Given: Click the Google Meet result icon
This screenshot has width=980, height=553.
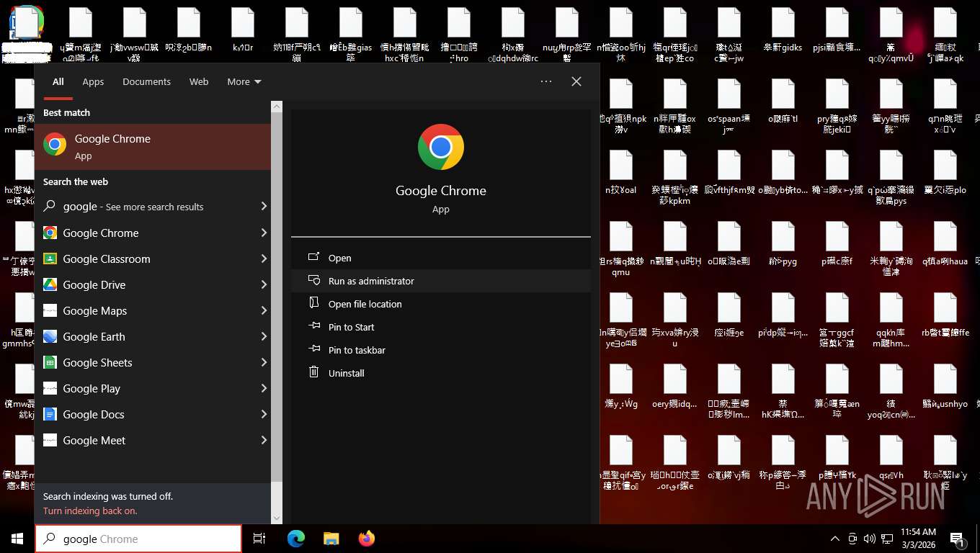Looking at the screenshot, I should (x=50, y=441).
